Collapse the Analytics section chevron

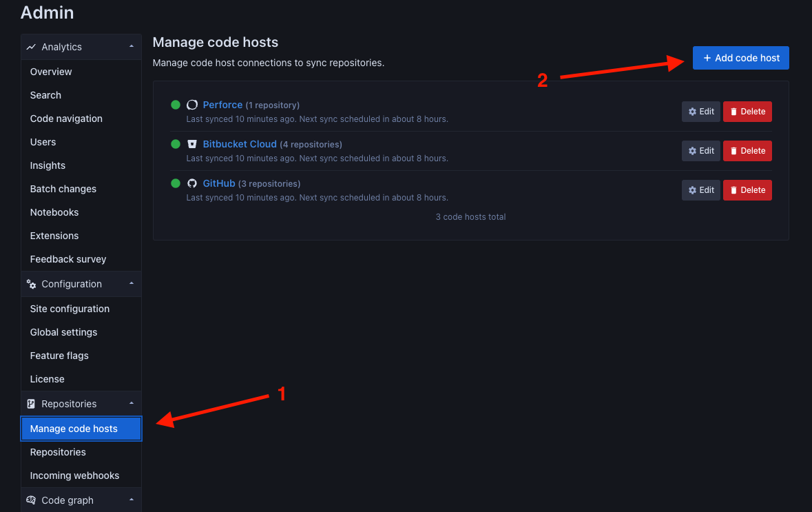(x=132, y=47)
